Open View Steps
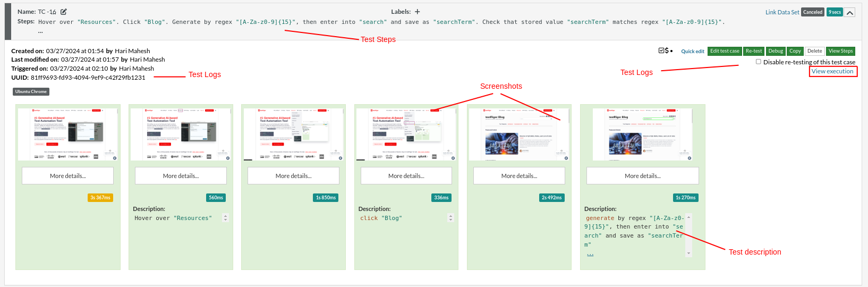Viewport: 868px width, 287px height. [x=840, y=51]
